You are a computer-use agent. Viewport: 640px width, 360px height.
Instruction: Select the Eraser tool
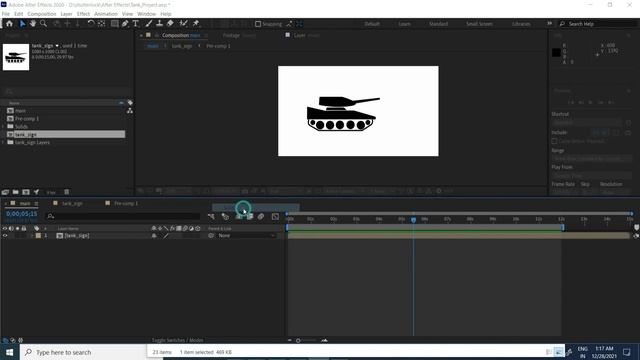[x=170, y=24]
